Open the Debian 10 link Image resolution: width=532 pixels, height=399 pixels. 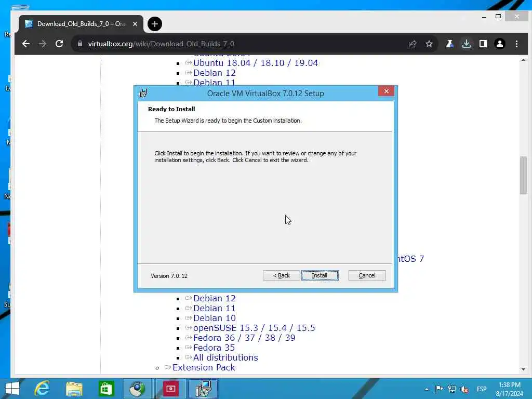coord(214,318)
